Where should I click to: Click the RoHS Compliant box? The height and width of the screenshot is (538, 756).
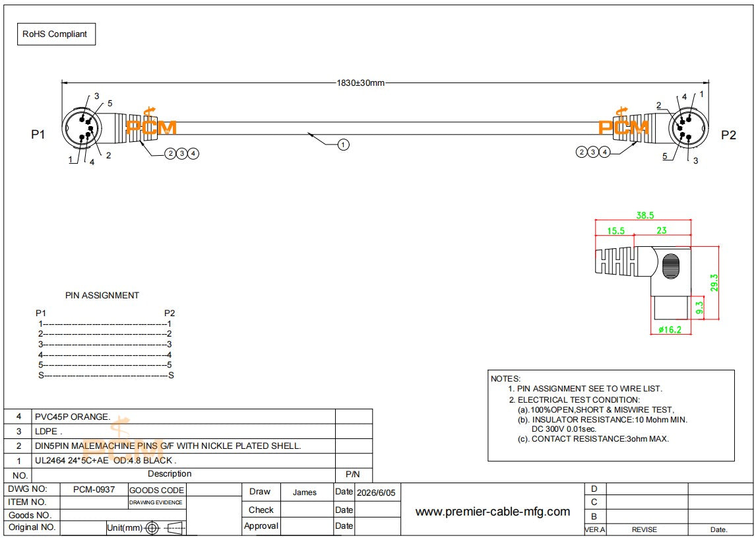(x=57, y=34)
